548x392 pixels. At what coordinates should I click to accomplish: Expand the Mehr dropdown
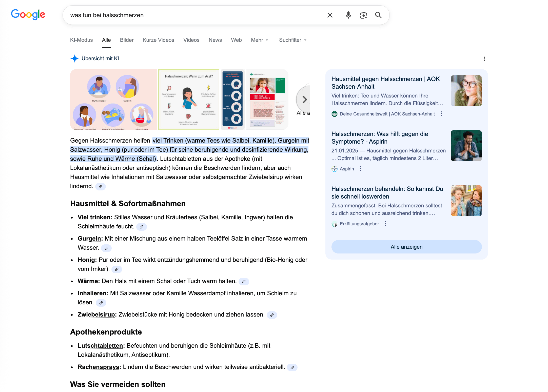(259, 40)
